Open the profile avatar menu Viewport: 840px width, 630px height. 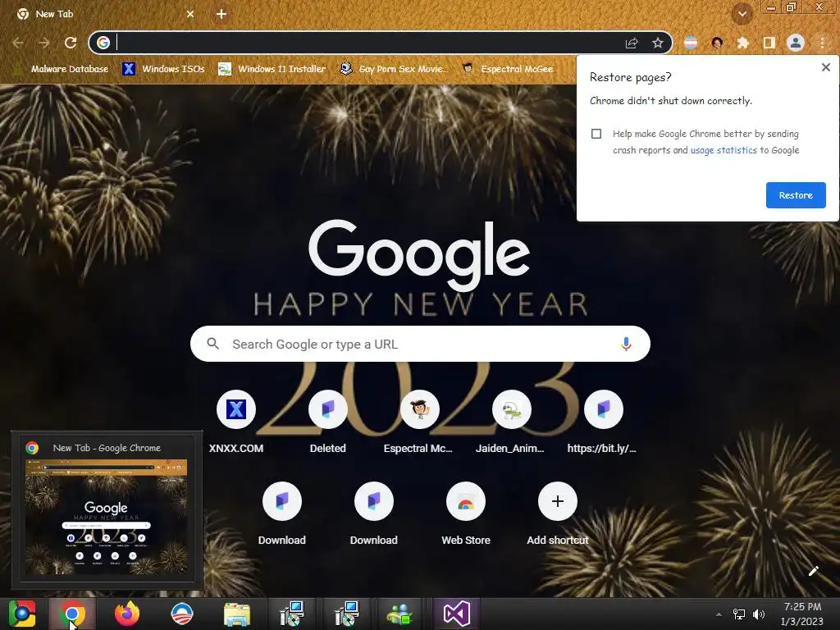click(796, 43)
